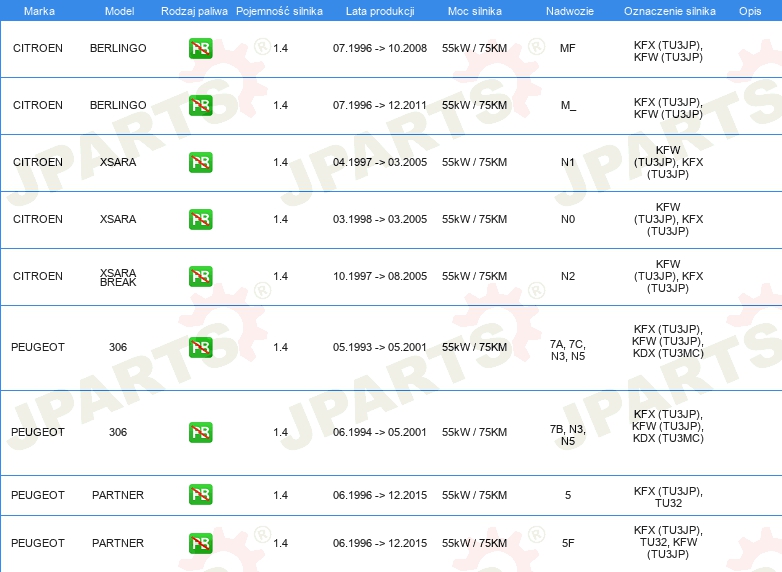Viewport: 782px width, 572px height.
Task: Click 55kW / 75KM in Xsara N0 row
Action: coord(474,219)
